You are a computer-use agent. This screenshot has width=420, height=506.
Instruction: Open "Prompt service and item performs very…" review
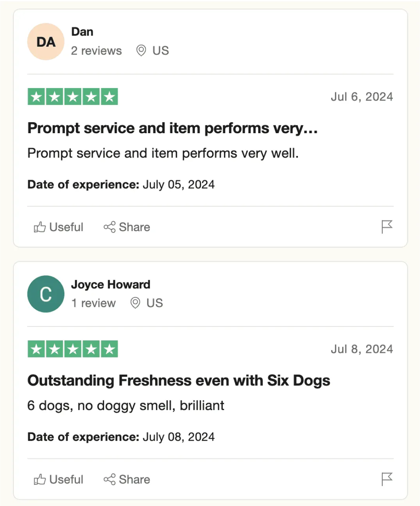172,128
